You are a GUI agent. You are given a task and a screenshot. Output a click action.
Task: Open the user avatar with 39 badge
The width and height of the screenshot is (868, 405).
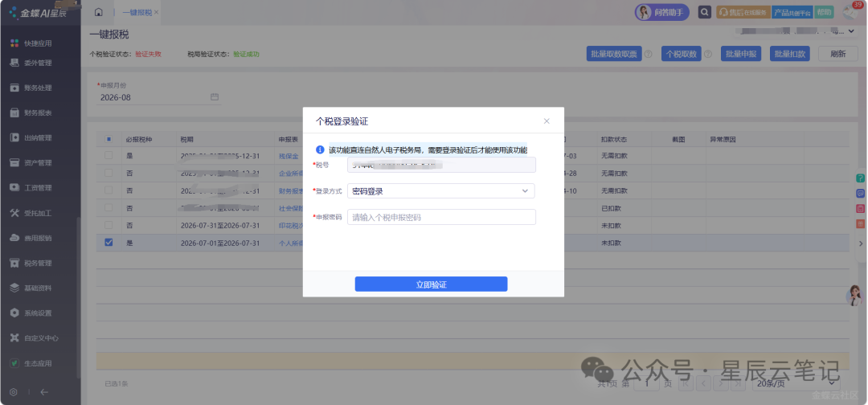tap(850, 12)
